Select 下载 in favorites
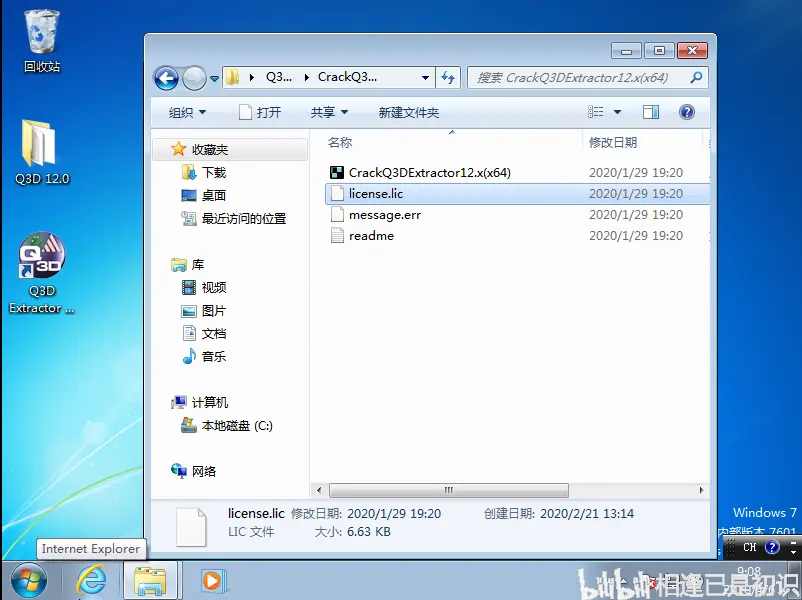Viewport: 802px width, 600px height. (x=214, y=172)
